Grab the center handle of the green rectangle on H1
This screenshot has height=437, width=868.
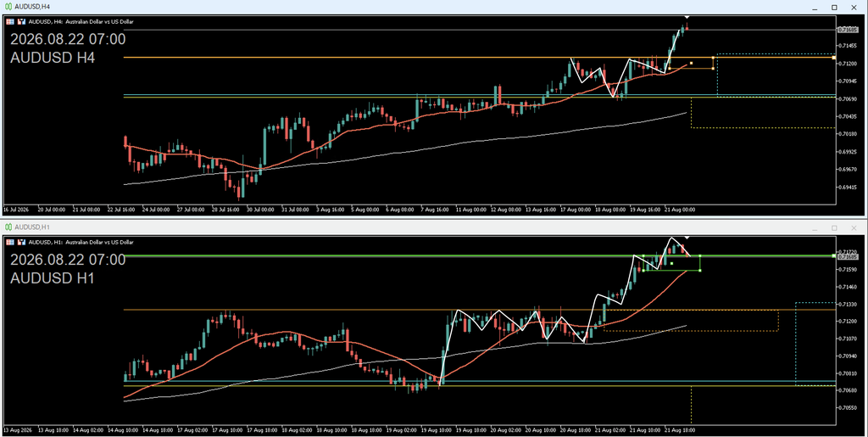(671, 264)
